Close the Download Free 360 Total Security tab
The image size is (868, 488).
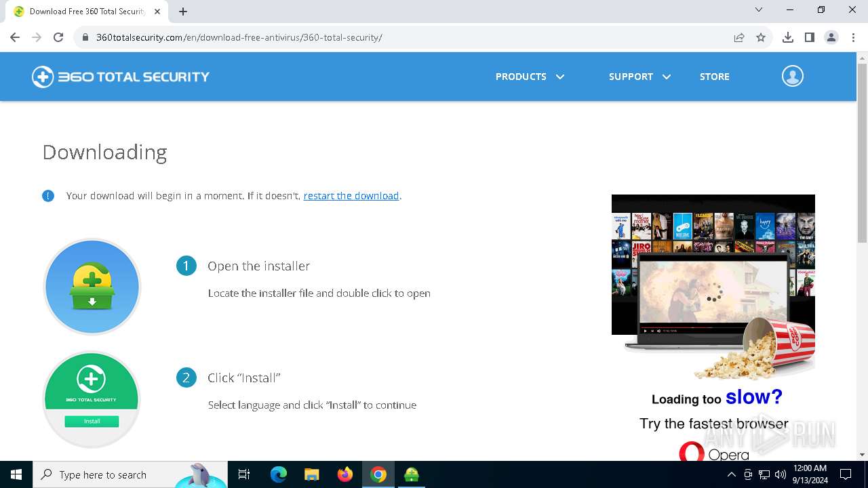[157, 12]
